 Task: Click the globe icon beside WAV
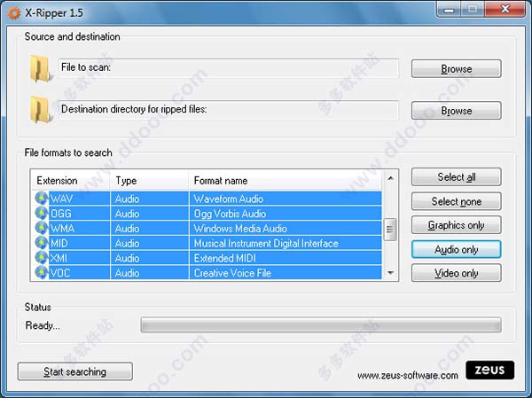(42, 199)
